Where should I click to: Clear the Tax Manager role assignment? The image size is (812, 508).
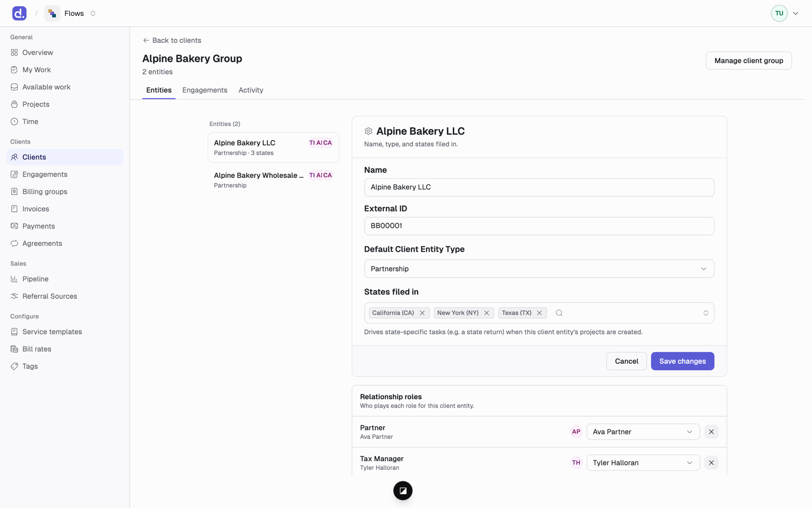point(711,463)
